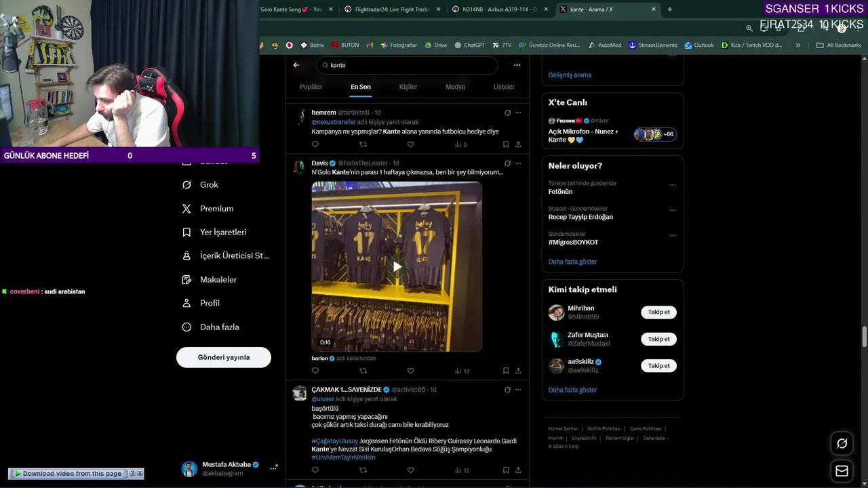Share Davis's video post
The image size is (868, 488).
point(518,371)
